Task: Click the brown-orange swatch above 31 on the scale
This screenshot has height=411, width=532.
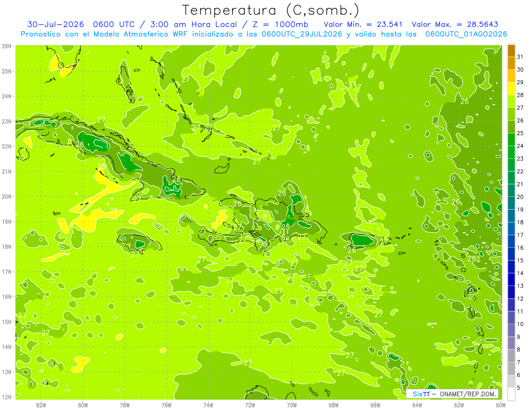Action: [x=511, y=51]
